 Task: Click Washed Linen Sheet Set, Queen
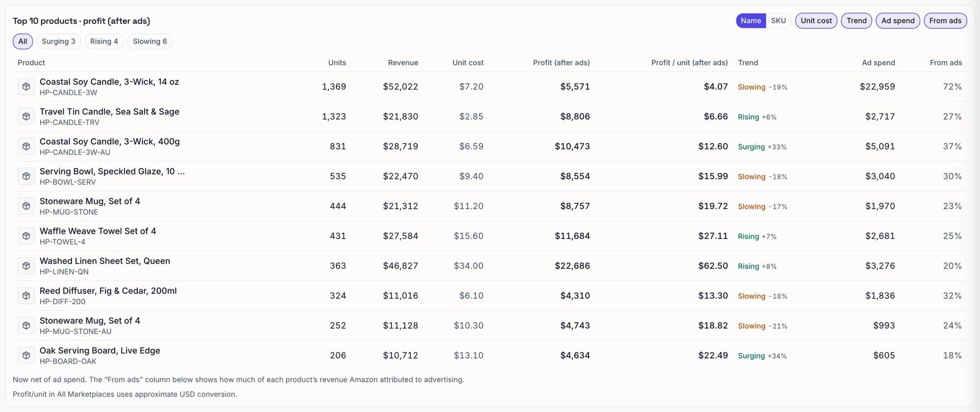click(105, 261)
